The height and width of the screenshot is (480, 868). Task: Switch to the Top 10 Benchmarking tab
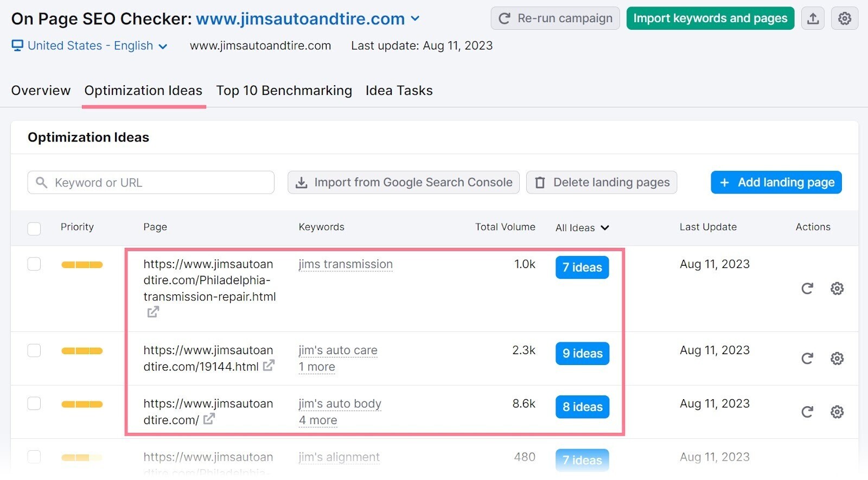284,91
